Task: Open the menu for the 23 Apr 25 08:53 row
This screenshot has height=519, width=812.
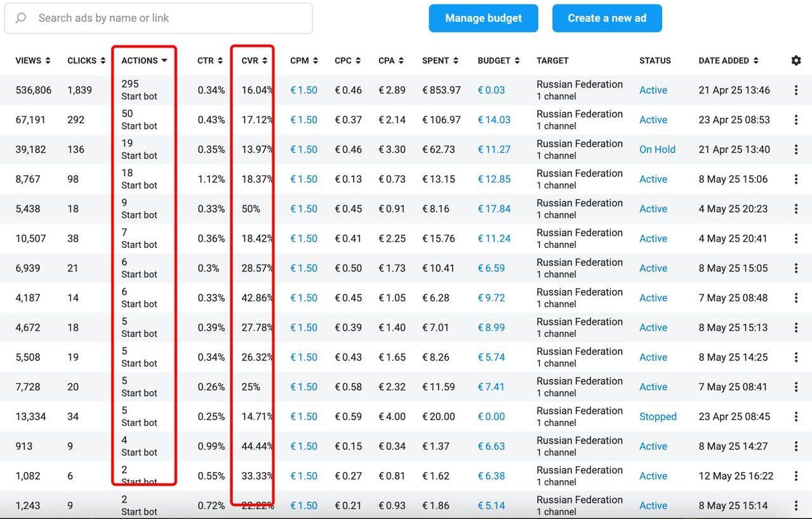Action: click(796, 120)
